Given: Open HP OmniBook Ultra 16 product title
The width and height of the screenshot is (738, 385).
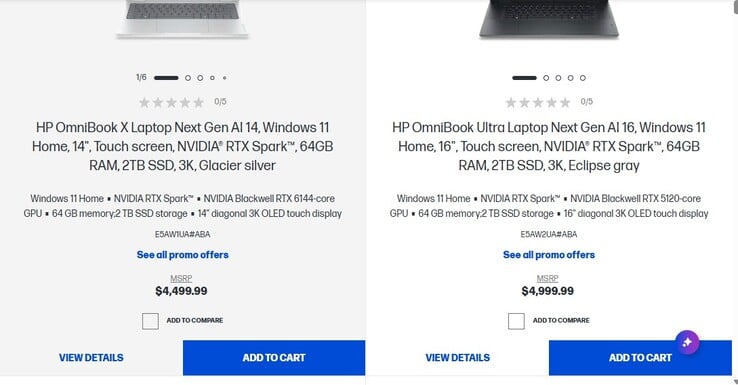Looking at the screenshot, I should tap(549, 146).
